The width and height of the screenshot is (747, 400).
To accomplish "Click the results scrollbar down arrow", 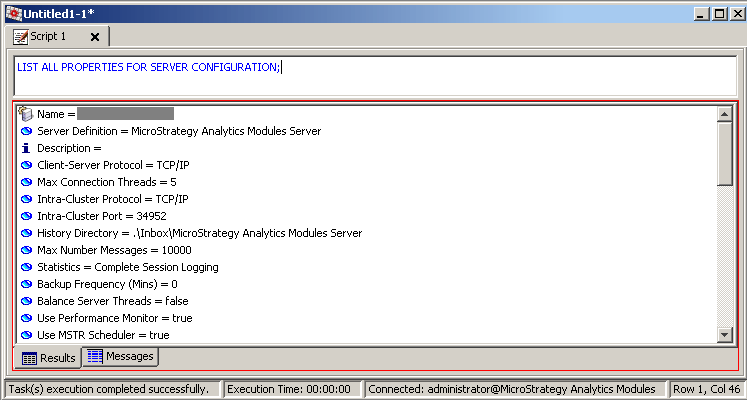I will coord(725,335).
